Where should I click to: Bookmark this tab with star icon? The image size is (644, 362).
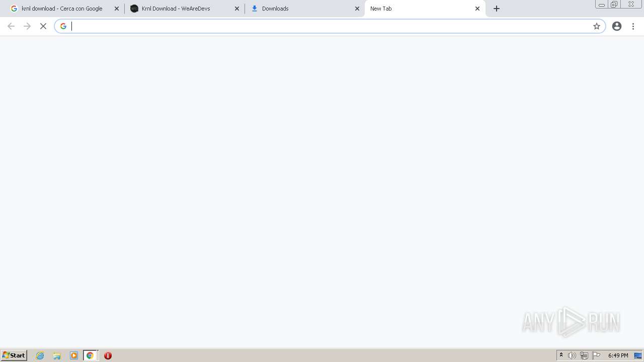pos(597,26)
